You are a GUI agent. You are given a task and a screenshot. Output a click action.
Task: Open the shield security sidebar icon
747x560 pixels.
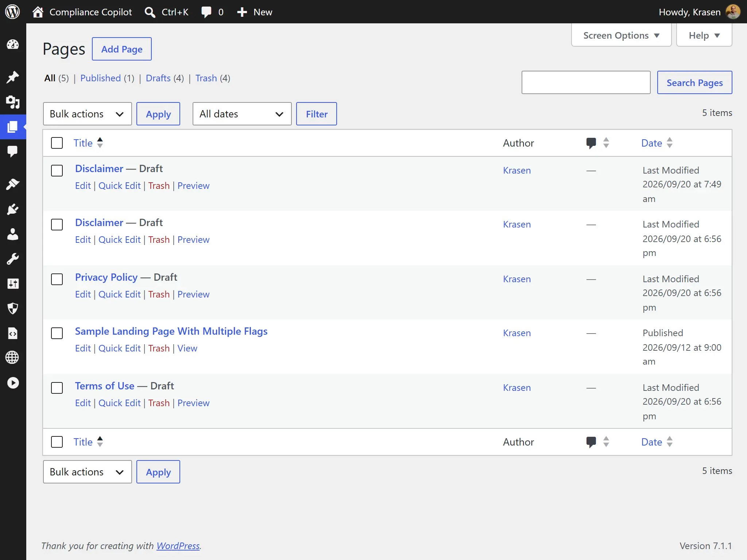tap(13, 308)
